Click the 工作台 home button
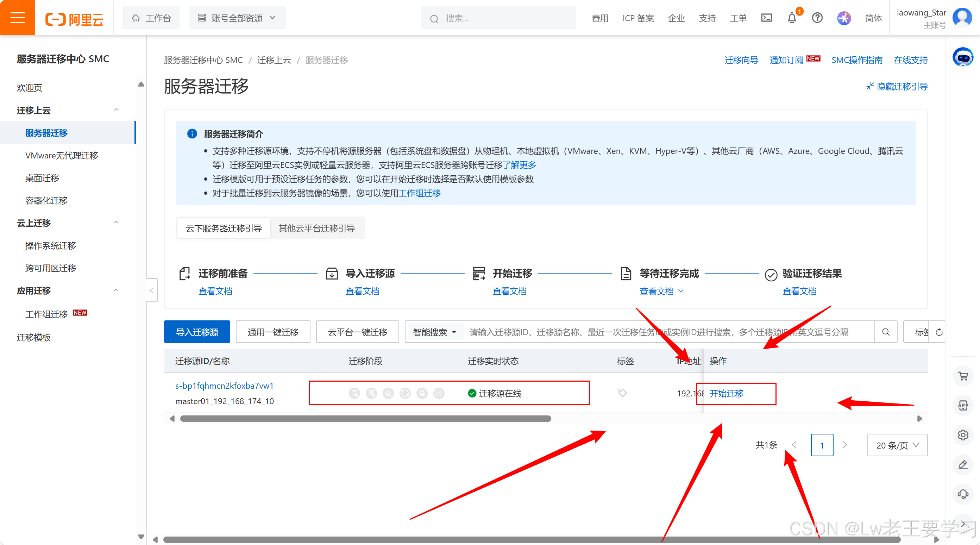Image resolution: width=980 pixels, height=545 pixels. (151, 18)
